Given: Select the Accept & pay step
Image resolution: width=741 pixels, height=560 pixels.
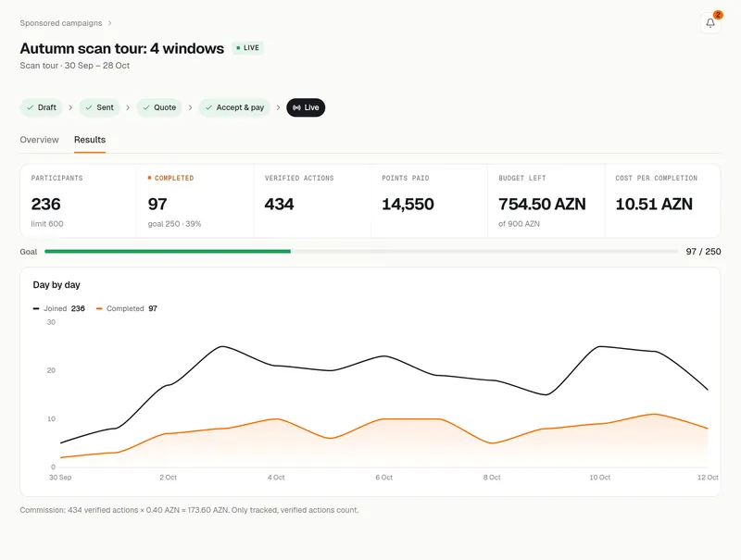Looking at the screenshot, I should [234, 107].
